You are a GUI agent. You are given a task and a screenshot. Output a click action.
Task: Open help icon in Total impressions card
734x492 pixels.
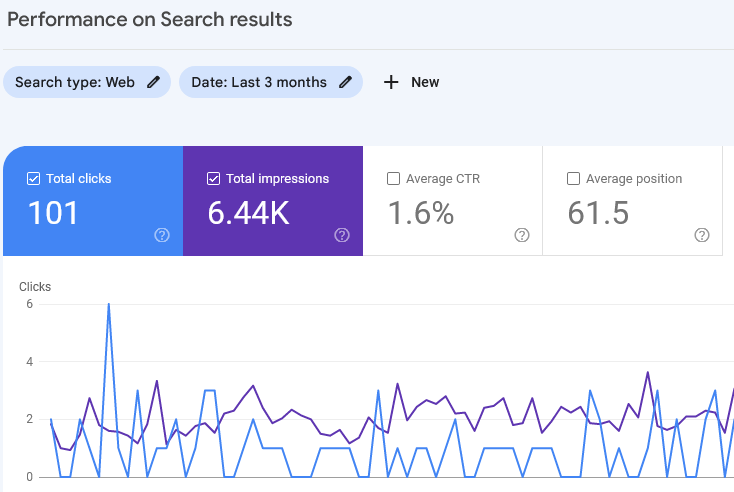342,235
